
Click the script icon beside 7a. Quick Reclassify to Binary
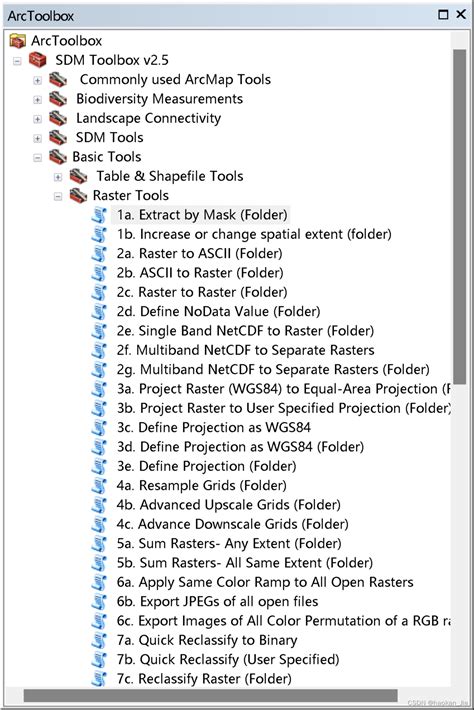point(99,640)
